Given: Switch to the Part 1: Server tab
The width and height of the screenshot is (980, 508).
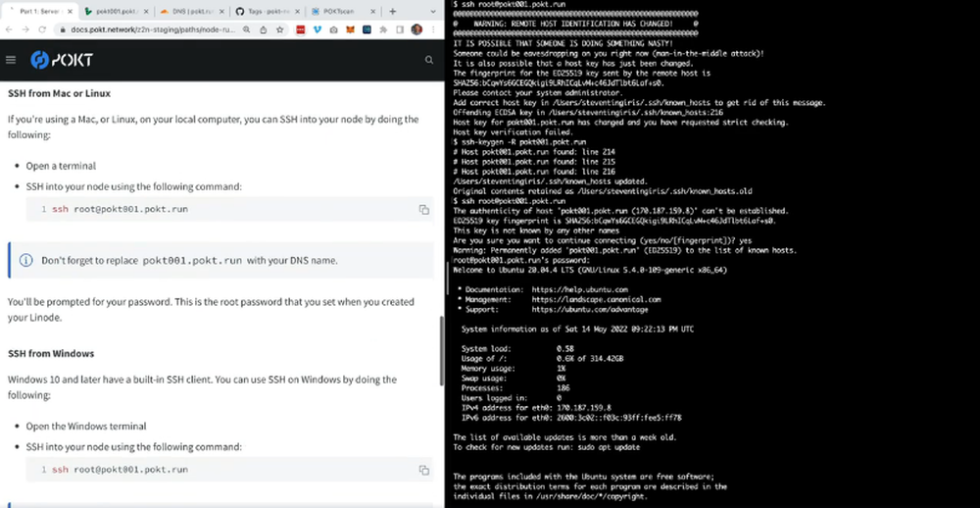Looking at the screenshot, I should tap(39, 11).
